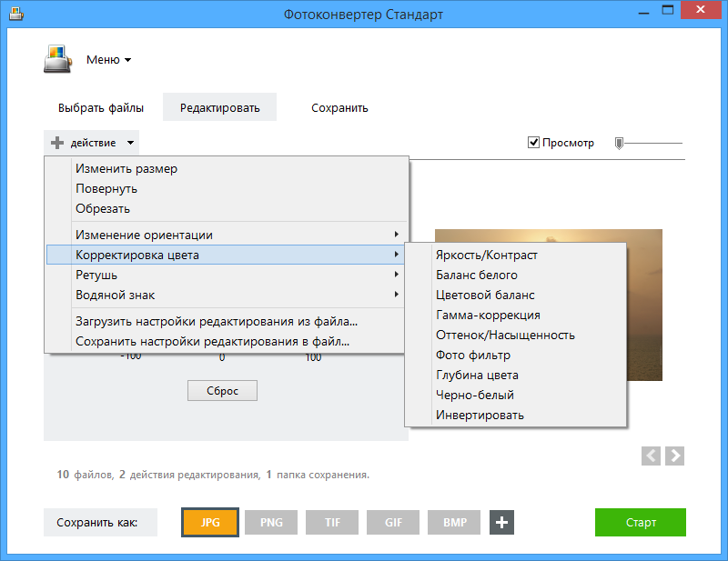Click the files and actions status text
The width and height of the screenshot is (728, 561).
(x=213, y=475)
